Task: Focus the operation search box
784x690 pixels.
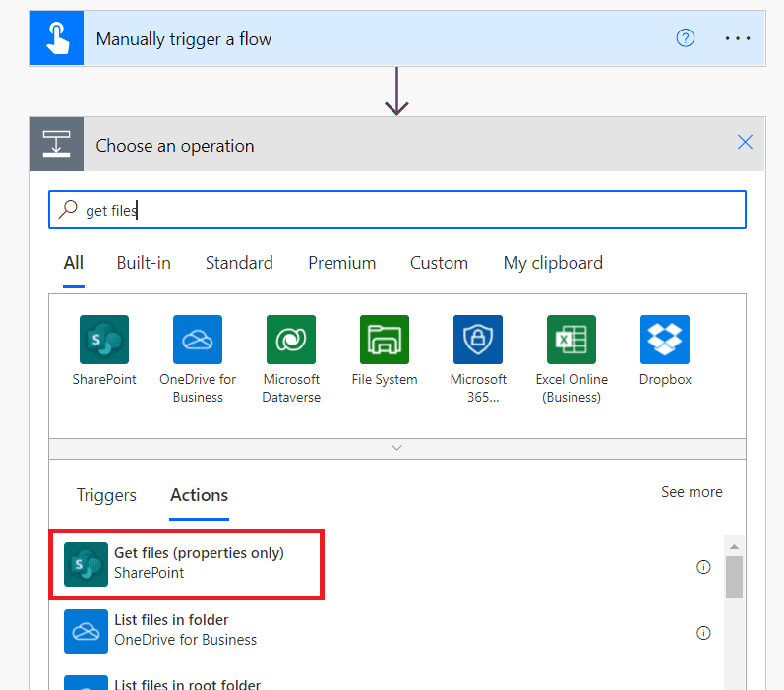Action: [397, 210]
